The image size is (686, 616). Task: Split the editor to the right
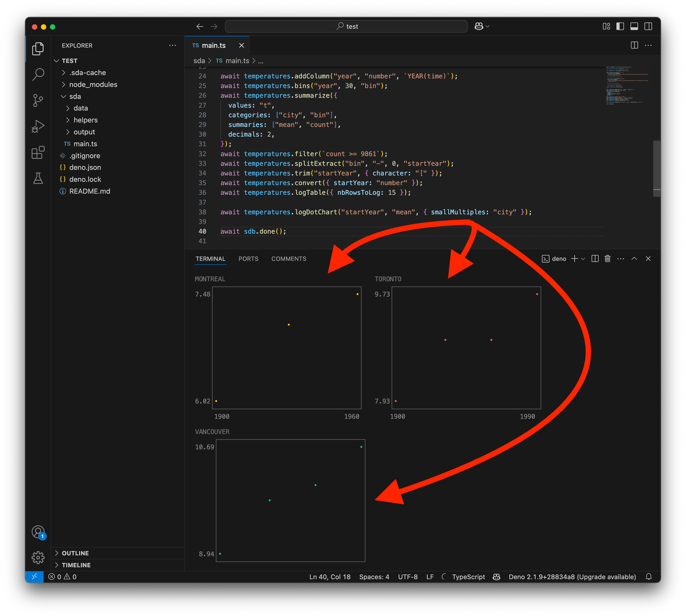tap(634, 45)
